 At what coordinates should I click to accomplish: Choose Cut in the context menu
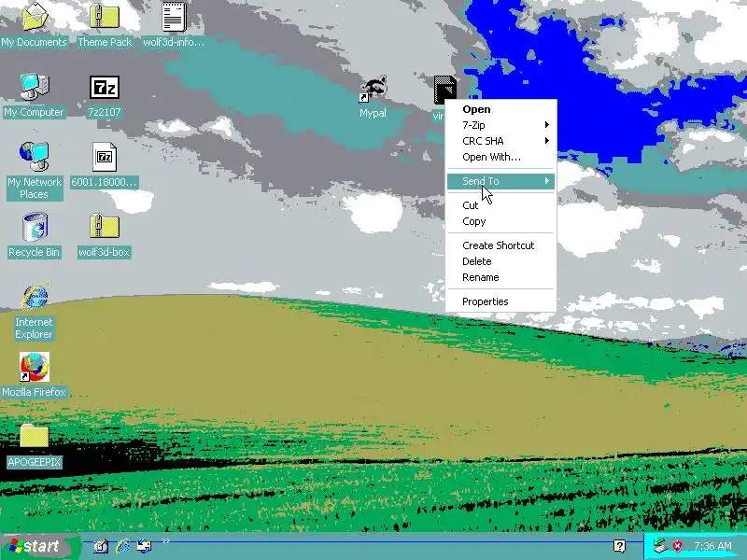(500, 205)
